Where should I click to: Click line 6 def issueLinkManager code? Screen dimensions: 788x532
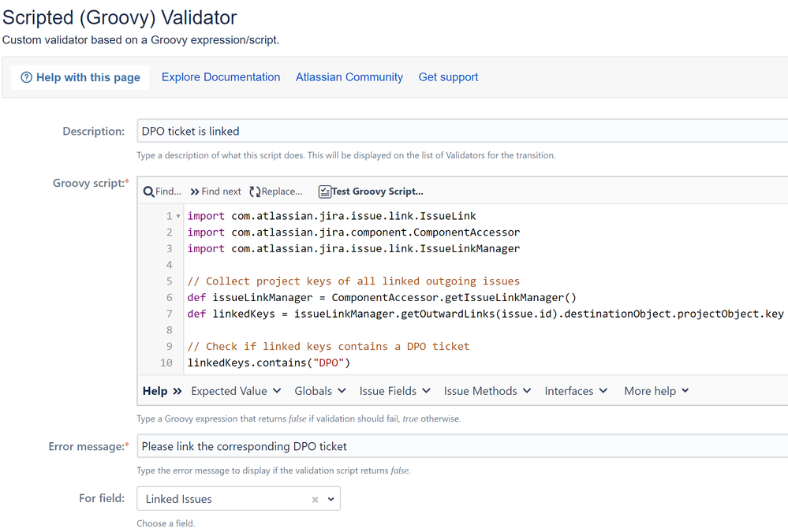[x=382, y=297]
